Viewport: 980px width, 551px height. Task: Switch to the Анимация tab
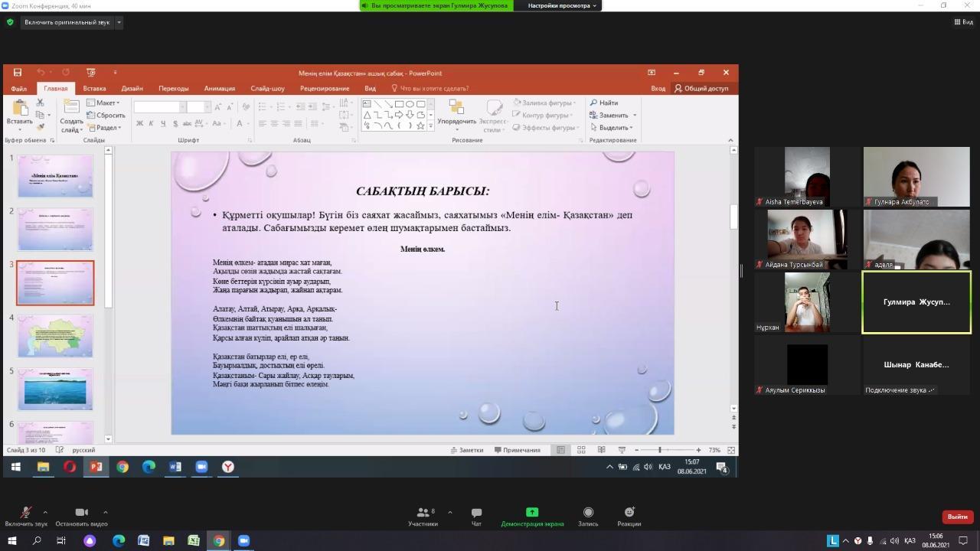pyautogui.click(x=220, y=88)
